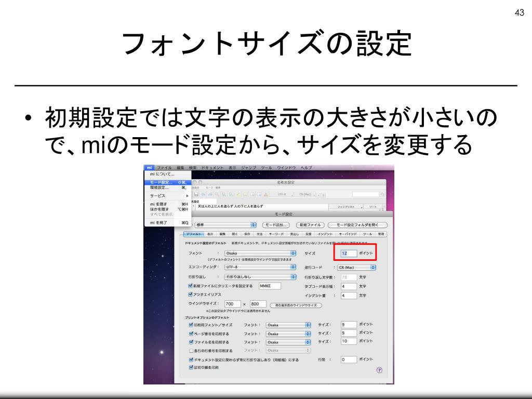The width and height of the screenshot is (532, 399).
Task: Click the 現在最前面のウインドウサイズ button
Action: (296, 305)
